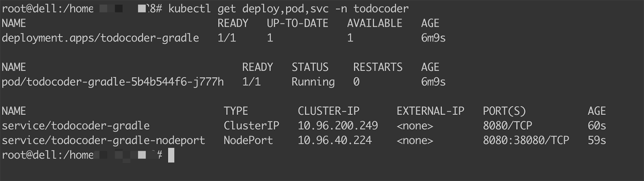The image size is (644, 181).
Task: Click the ClusterIP type value
Action: coord(251,126)
